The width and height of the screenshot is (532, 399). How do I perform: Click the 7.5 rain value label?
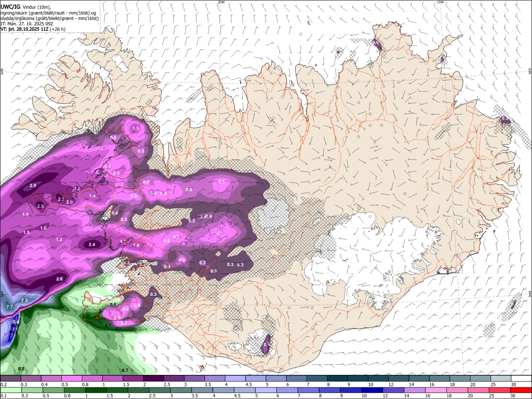click(x=25, y=300)
